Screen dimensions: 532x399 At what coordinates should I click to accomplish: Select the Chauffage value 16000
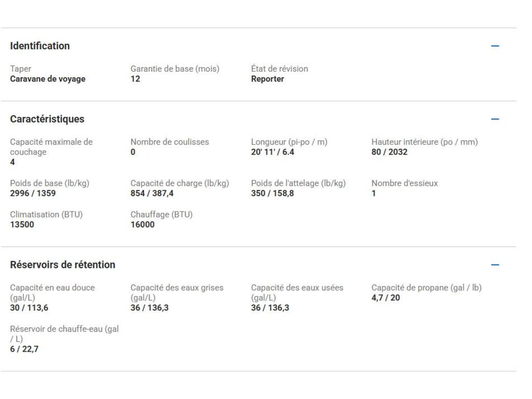[x=142, y=224]
